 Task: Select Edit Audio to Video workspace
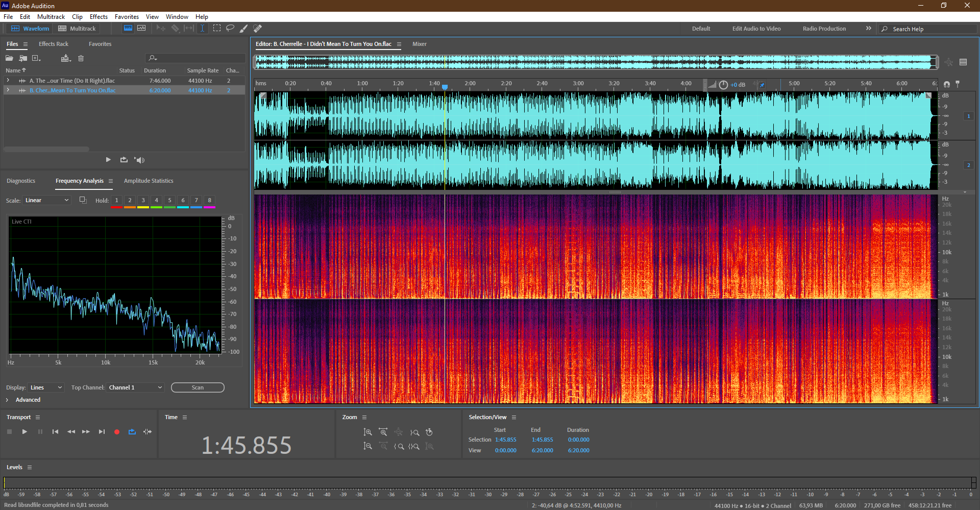(756, 29)
